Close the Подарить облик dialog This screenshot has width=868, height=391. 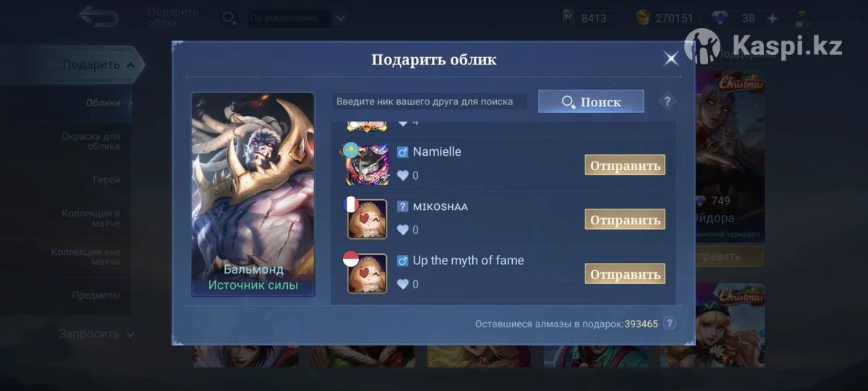[x=671, y=59]
